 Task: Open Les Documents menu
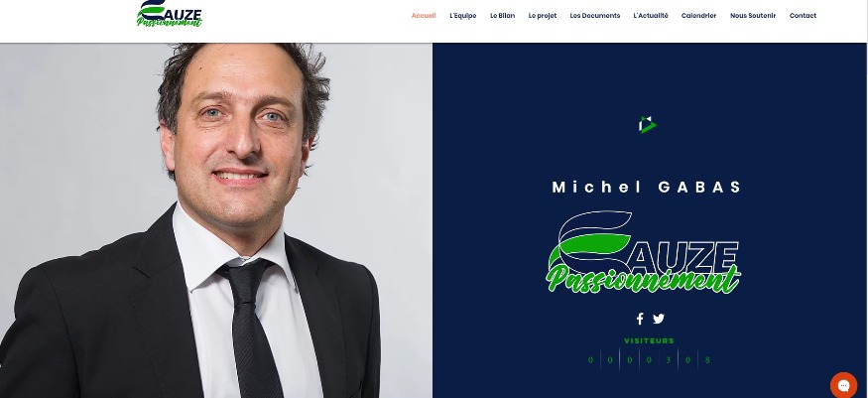pyautogui.click(x=594, y=16)
